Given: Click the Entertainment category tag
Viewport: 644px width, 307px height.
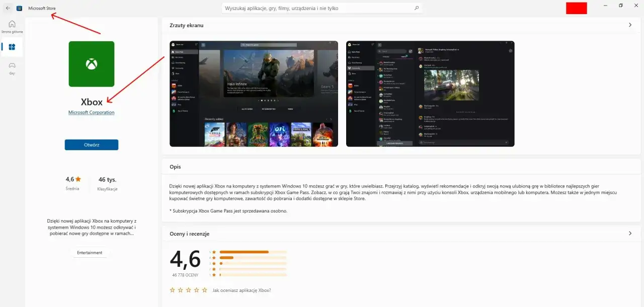Looking at the screenshot, I should pos(90,253).
